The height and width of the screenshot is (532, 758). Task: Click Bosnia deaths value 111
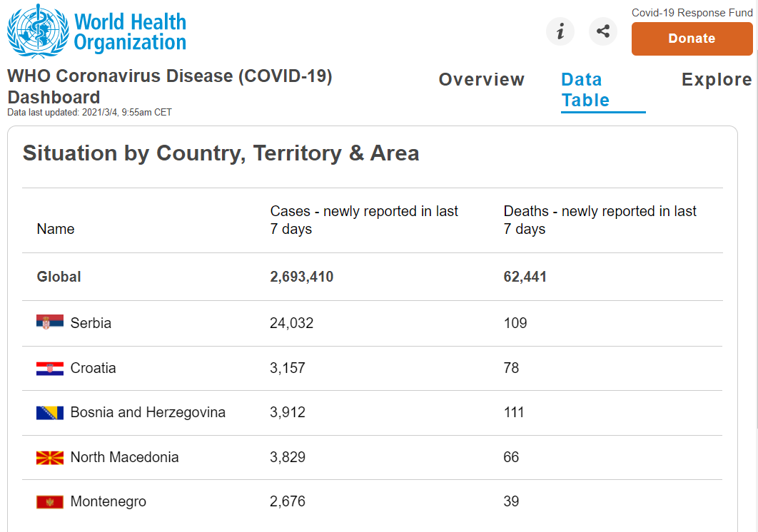(514, 413)
